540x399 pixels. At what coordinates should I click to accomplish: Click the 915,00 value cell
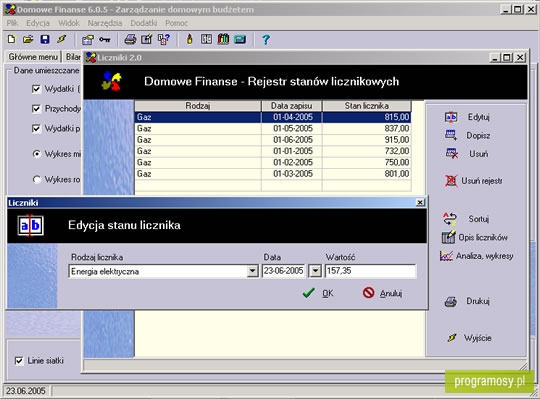click(366, 140)
